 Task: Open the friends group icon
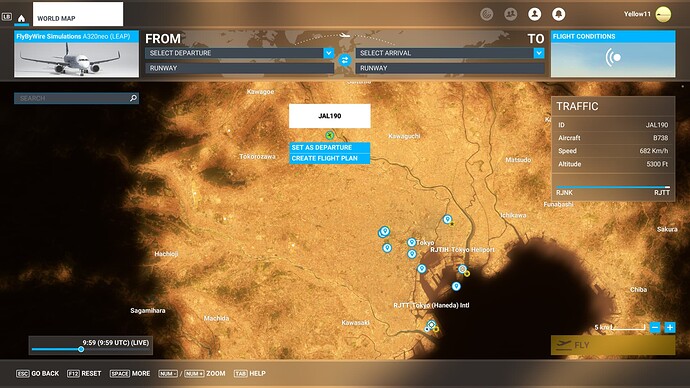pyautogui.click(x=510, y=15)
